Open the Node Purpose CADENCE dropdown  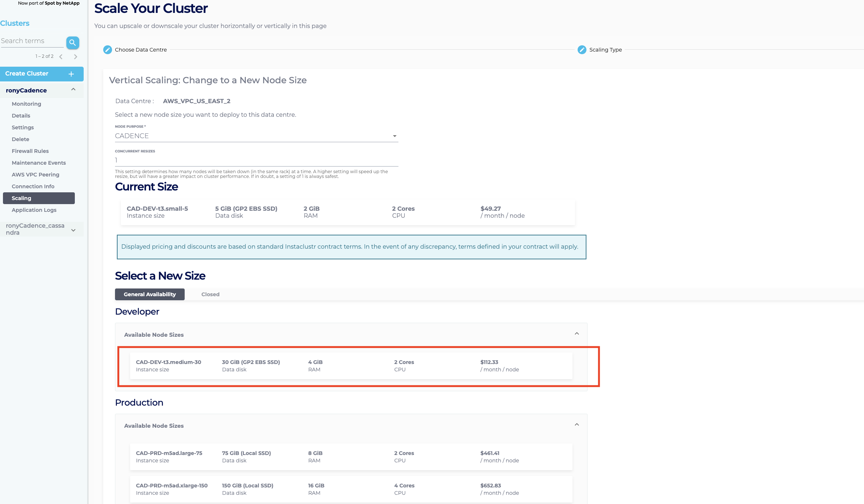point(256,136)
